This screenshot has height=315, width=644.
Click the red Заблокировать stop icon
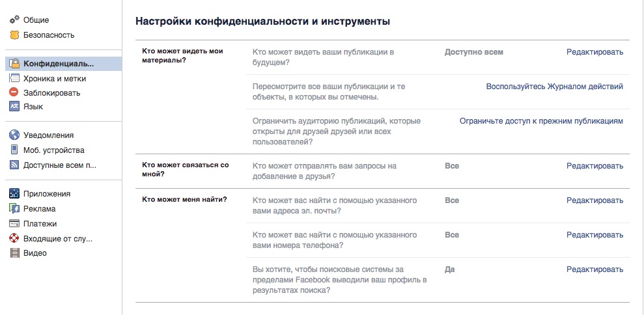pyautogui.click(x=14, y=92)
